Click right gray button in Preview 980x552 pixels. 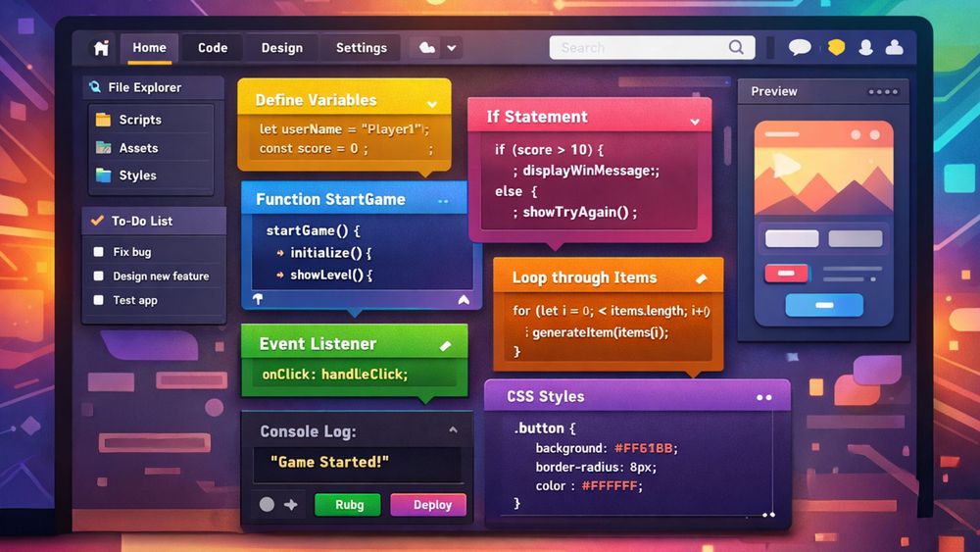855,238
